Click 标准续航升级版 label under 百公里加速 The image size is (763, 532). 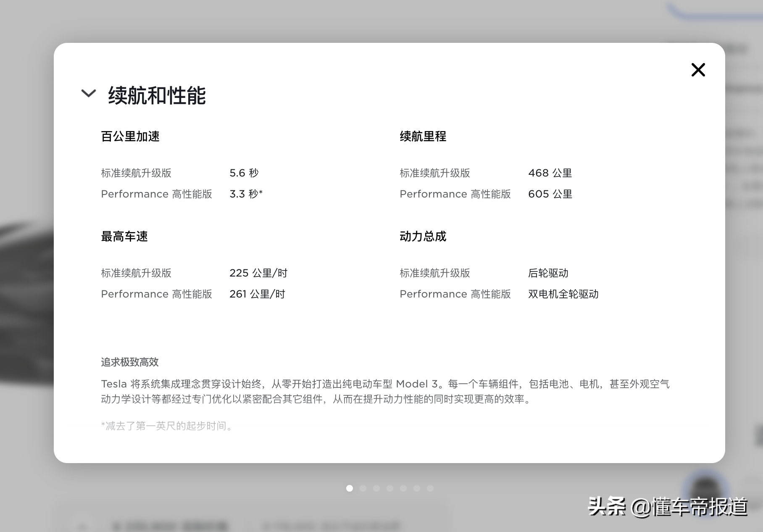136,173
